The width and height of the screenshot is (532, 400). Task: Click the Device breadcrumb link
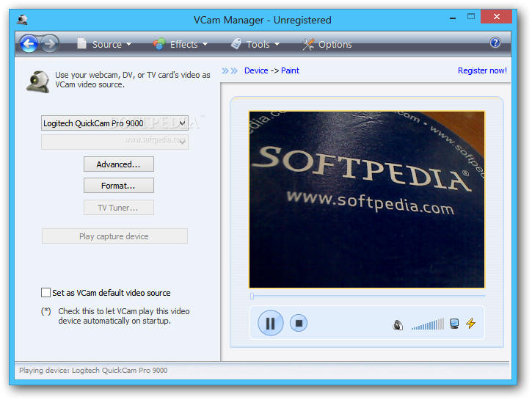click(256, 70)
